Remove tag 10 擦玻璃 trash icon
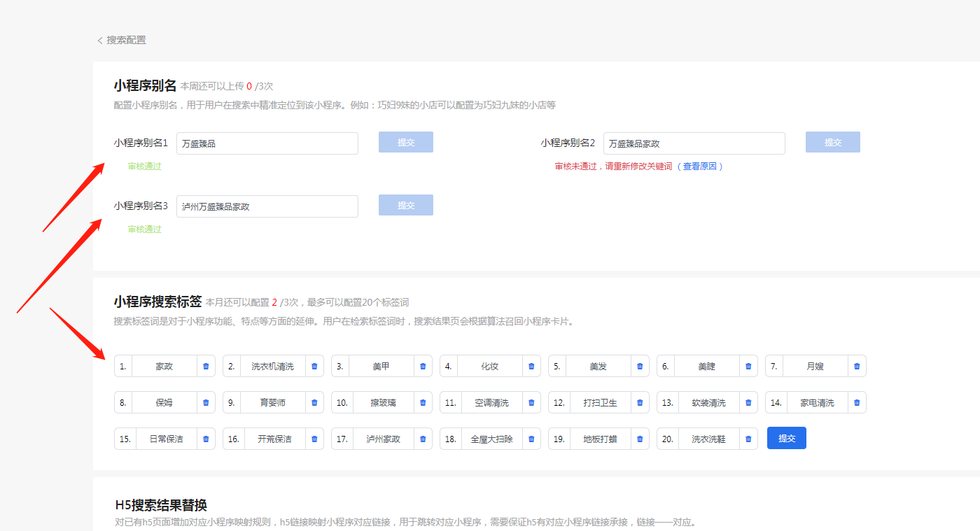The image size is (980, 531). tap(423, 402)
